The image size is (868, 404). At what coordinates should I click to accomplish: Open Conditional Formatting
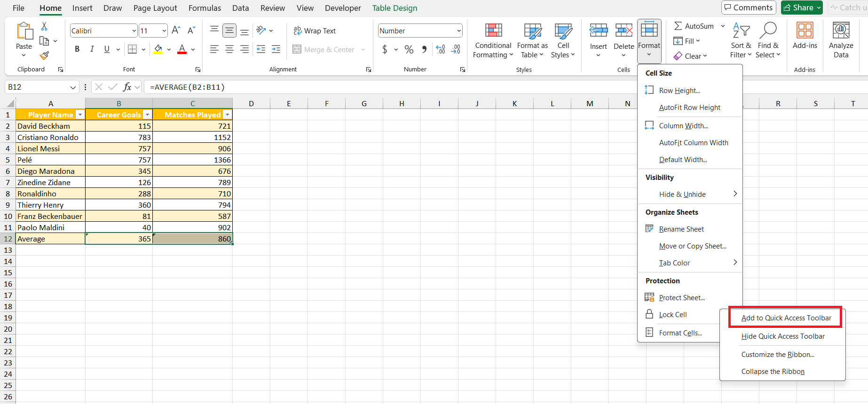click(493, 41)
